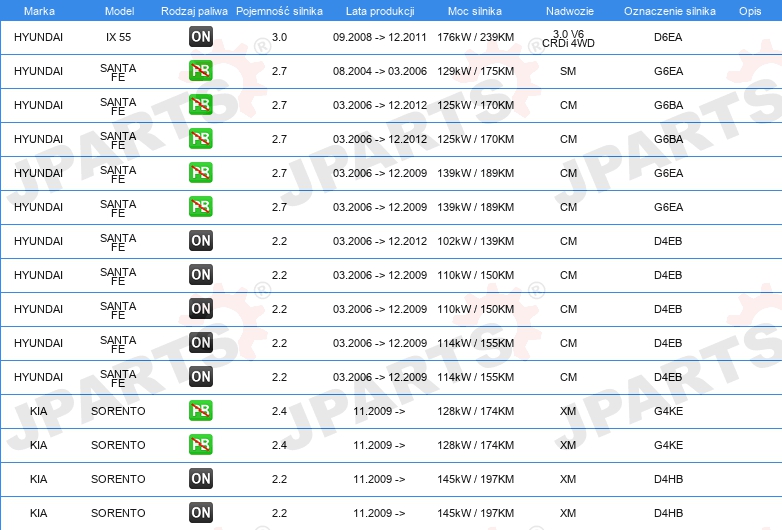
Task: Click the ON diesel icon in the 102kW / 139KM row
Action: click(x=201, y=240)
